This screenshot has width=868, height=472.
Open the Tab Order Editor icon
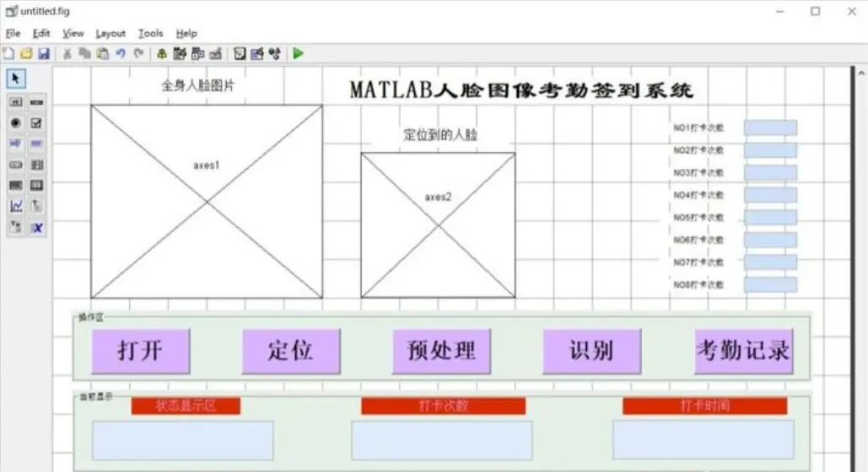pyautogui.click(x=197, y=54)
